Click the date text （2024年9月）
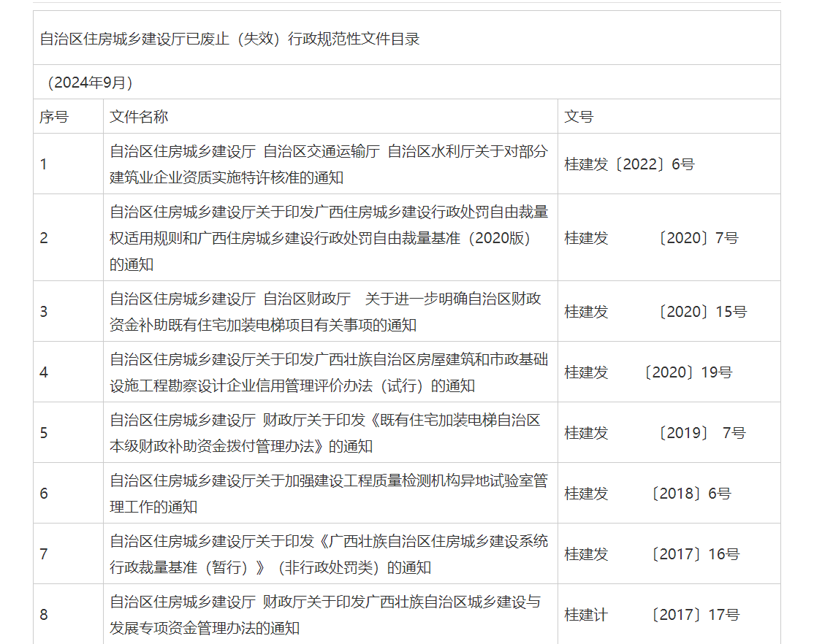 click(x=89, y=83)
